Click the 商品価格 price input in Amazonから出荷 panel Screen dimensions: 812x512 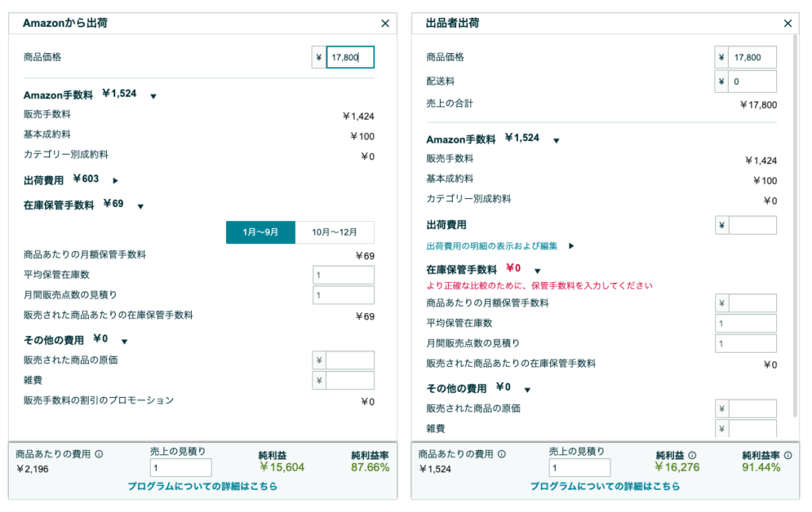click(x=350, y=56)
